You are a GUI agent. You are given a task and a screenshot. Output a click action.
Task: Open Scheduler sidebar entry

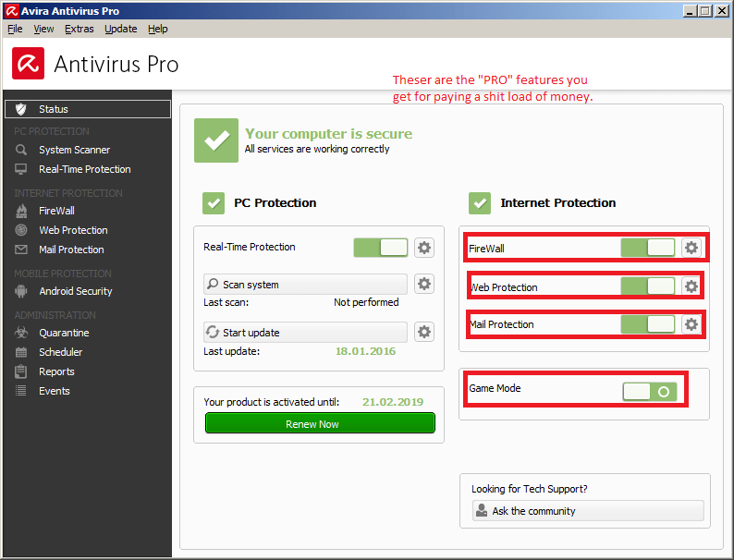(60, 352)
